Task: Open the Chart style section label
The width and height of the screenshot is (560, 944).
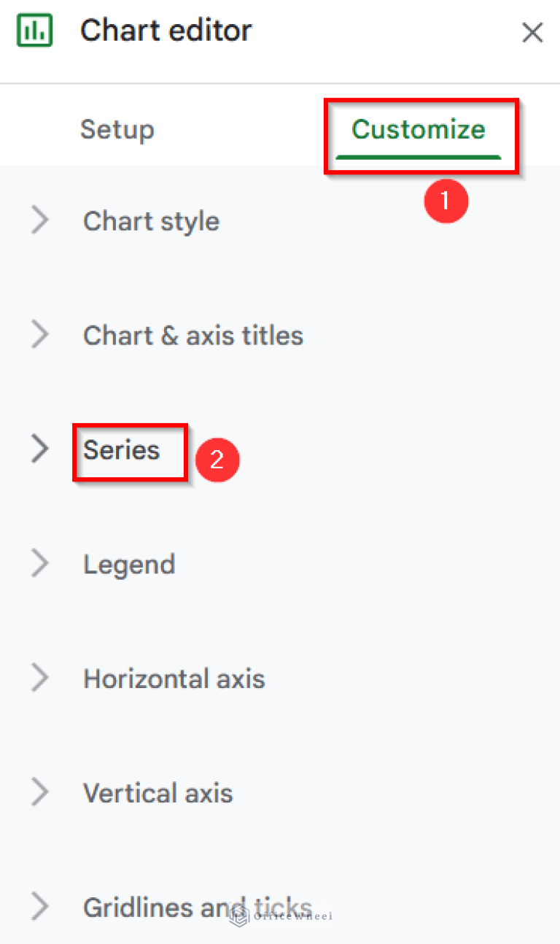Action: tap(151, 220)
